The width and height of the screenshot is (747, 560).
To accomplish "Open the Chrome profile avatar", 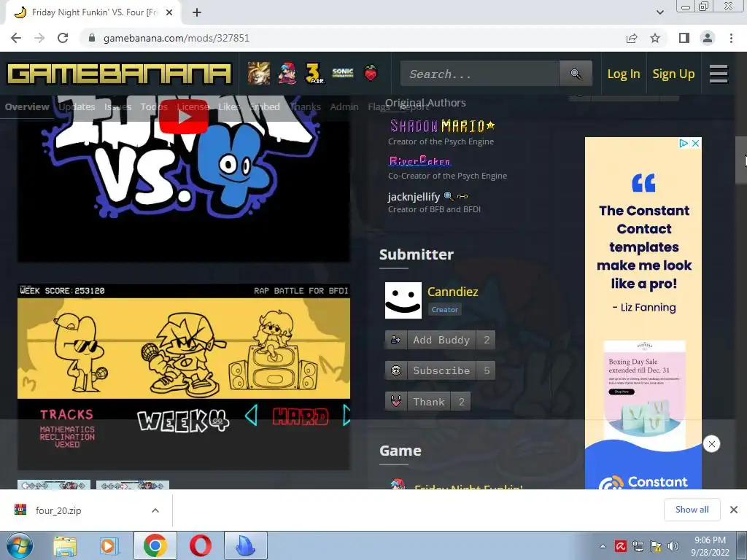I will (708, 38).
